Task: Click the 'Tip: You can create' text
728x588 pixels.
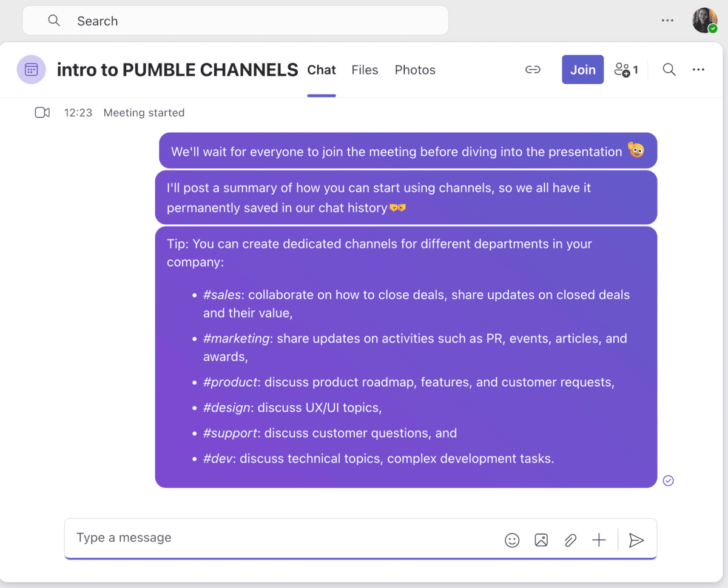Action: (x=379, y=253)
